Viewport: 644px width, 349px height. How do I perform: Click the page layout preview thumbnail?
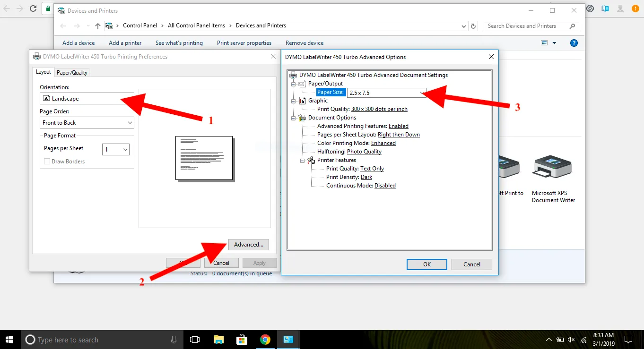pyautogui.click(x=204, y=158)
